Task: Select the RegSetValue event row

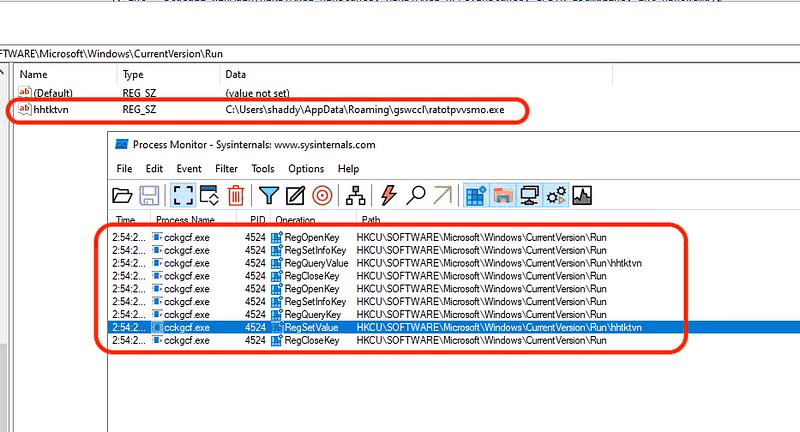Action: 455,327
